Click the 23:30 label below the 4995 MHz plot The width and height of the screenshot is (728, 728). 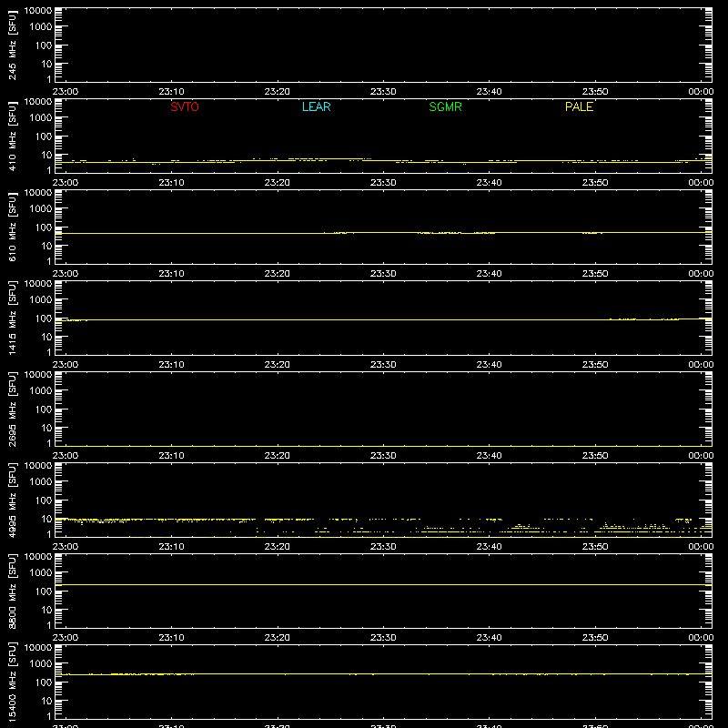tap(383, 547)
